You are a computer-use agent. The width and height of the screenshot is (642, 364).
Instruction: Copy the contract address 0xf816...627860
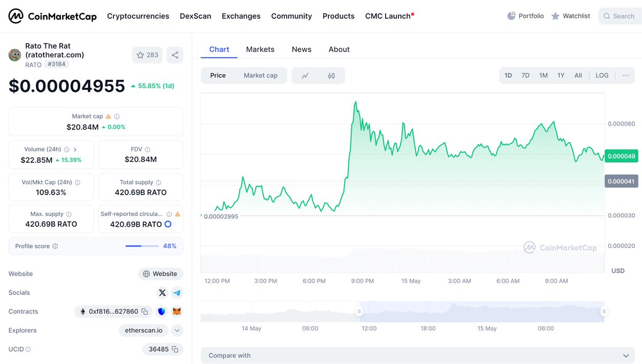point(144,312)
